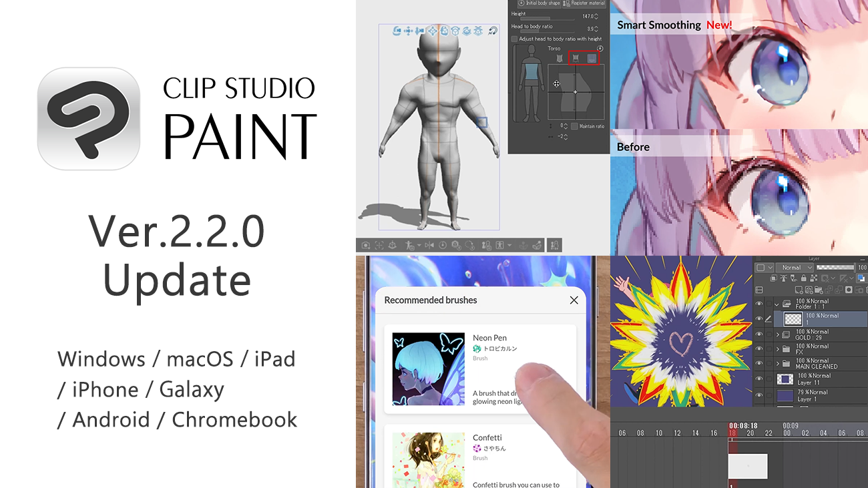868x488 pixels.
Task: Click the register body shape icon
Action: click(x=486, y=245)
